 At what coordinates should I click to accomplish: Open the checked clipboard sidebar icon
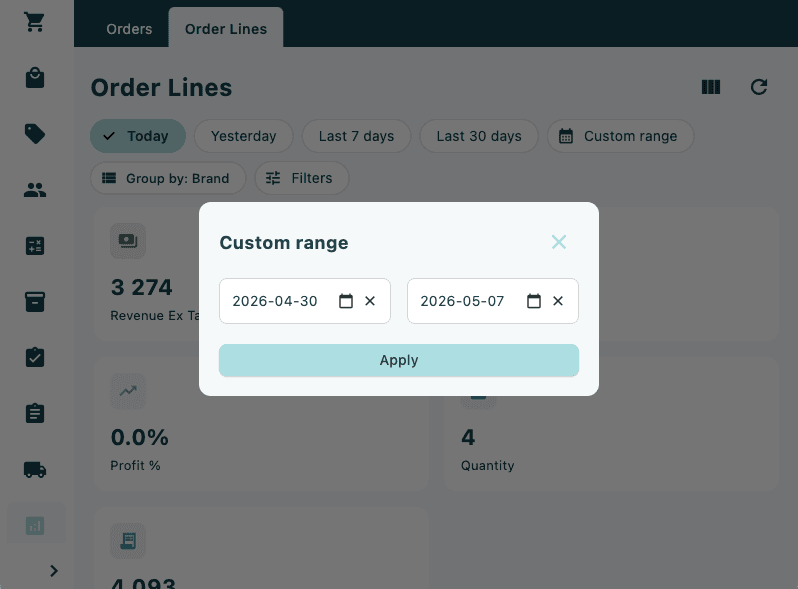35,357
